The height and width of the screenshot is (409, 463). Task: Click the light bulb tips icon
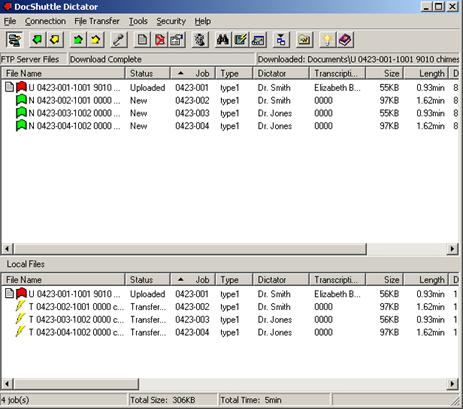pyautogui.click(x=328, y=40)
